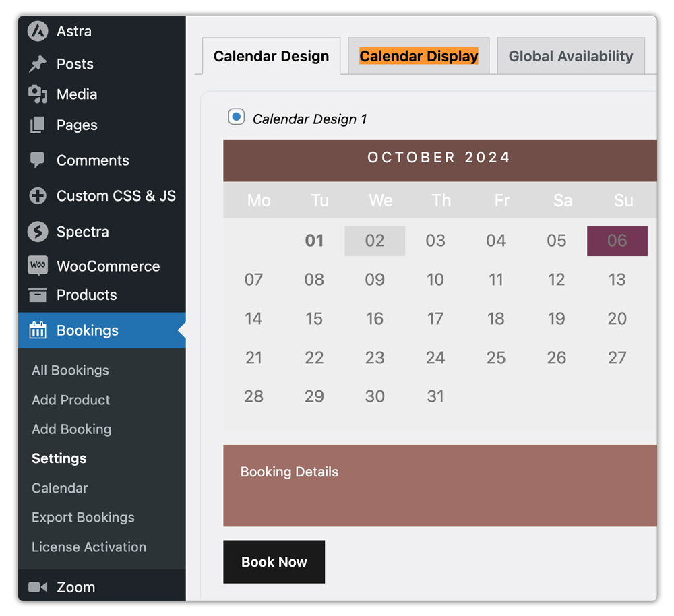Select the Calendar Design tab
Screen dimensions: 674x616
pyautogui.click(x=271, y=57)
